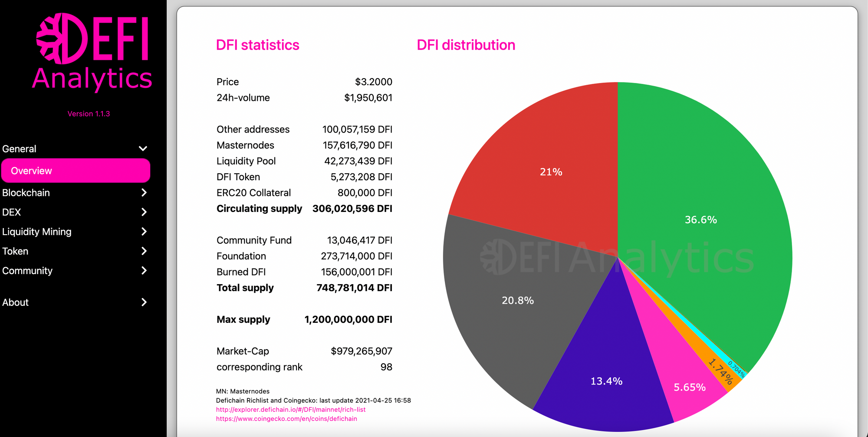Open the Blockchain menu label
This screenshot has height=437, width=868.
26,193
